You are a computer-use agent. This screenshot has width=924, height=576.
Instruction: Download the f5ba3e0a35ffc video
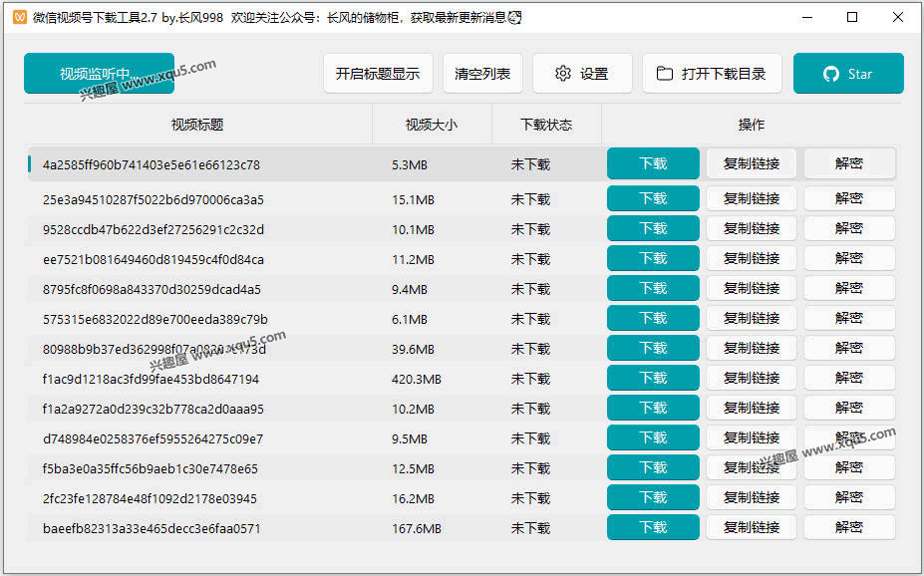tap(653, 468)
